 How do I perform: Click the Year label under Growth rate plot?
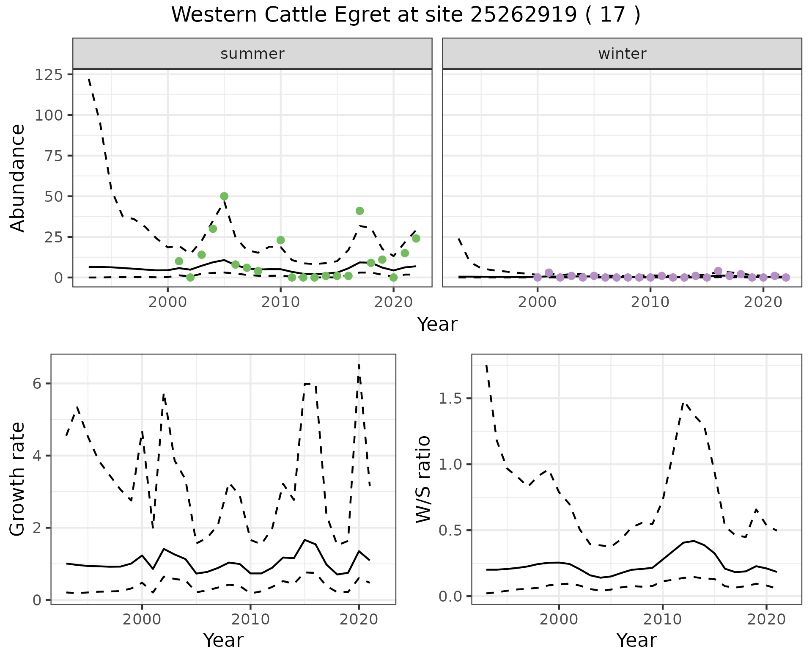tap(223, 641)
